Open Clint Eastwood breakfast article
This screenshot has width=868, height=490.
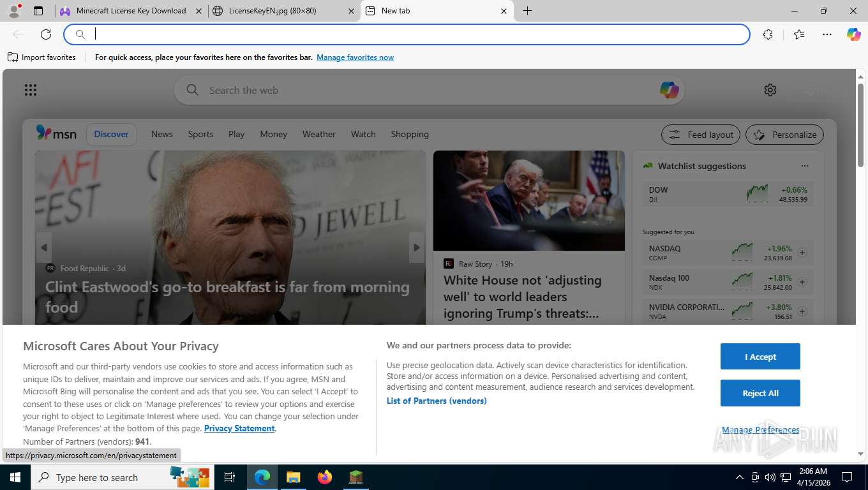click(228, 297)
